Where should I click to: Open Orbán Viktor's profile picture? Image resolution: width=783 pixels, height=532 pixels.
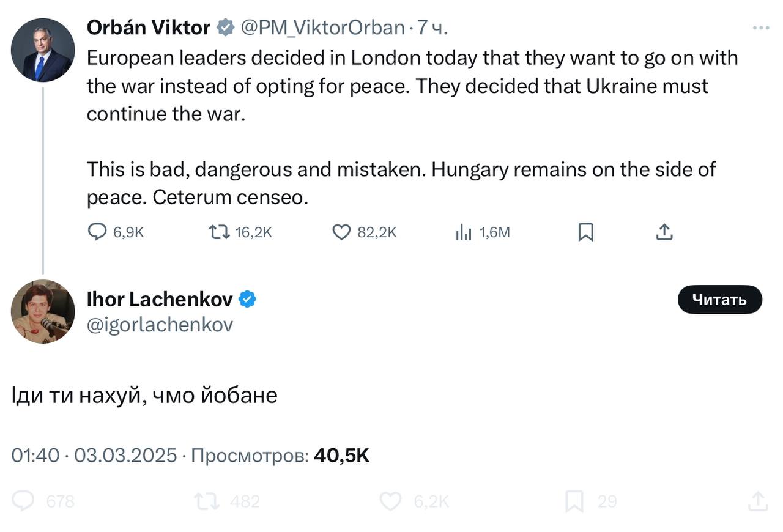point(43,50)
